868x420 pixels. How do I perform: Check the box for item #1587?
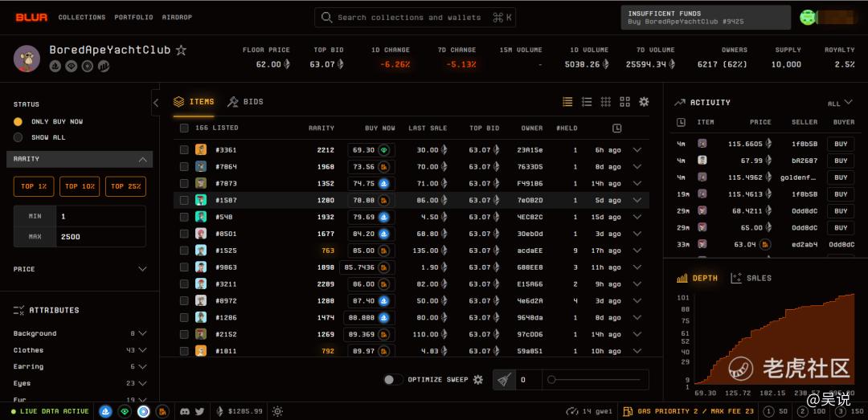pos(184,200)
